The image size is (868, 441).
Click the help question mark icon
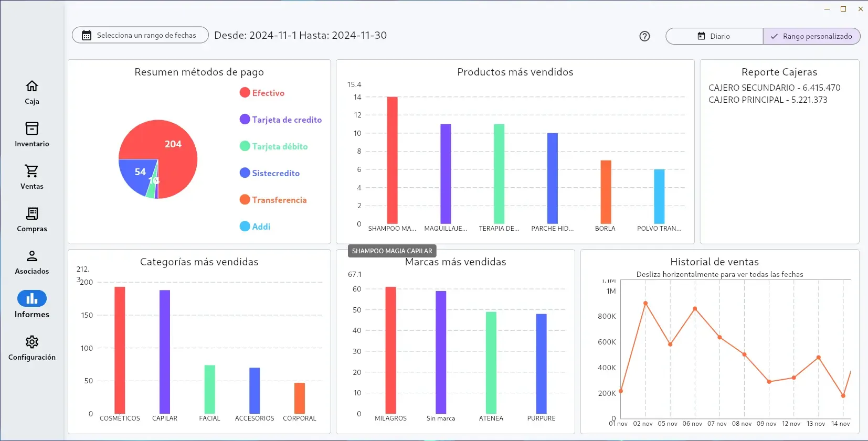645,36
